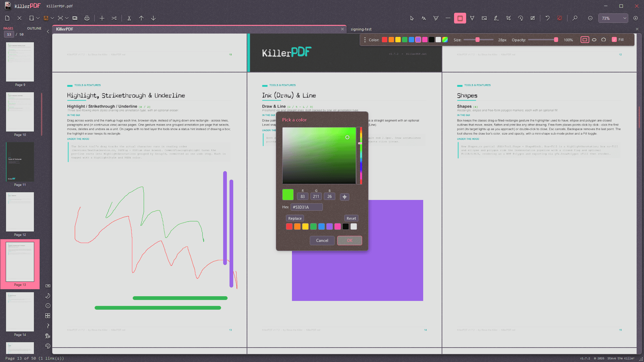
Task: Click the info circle sidebar icon
Action: coord(48,306)
